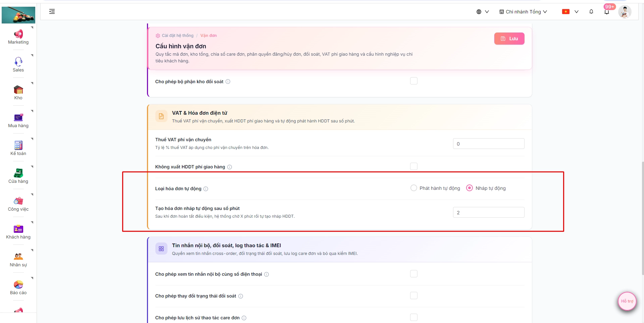Open the Khách hàng icon in sidebar
Image resolution: width=644 pixels, height=323 pixels.
[x=18, y=229]
